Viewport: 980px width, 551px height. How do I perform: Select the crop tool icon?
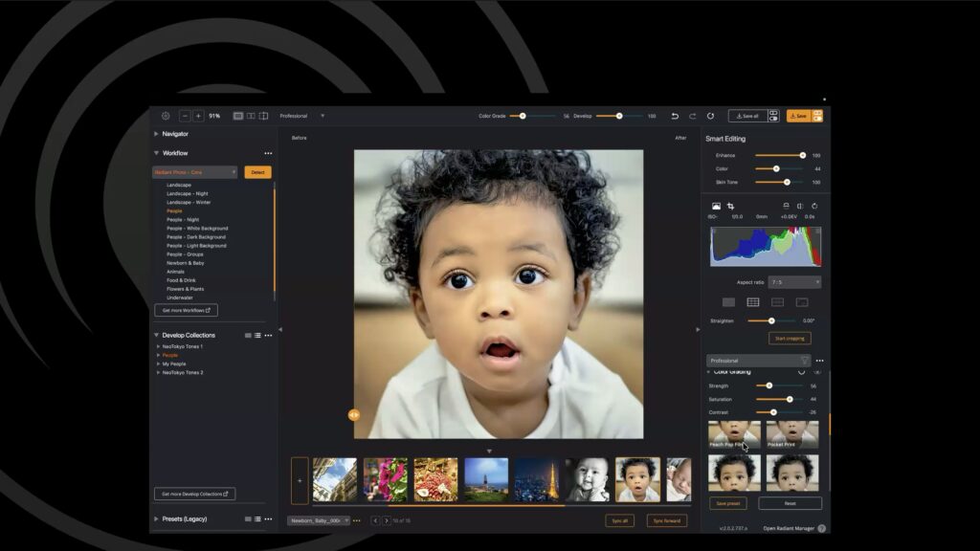coord(730,207)
